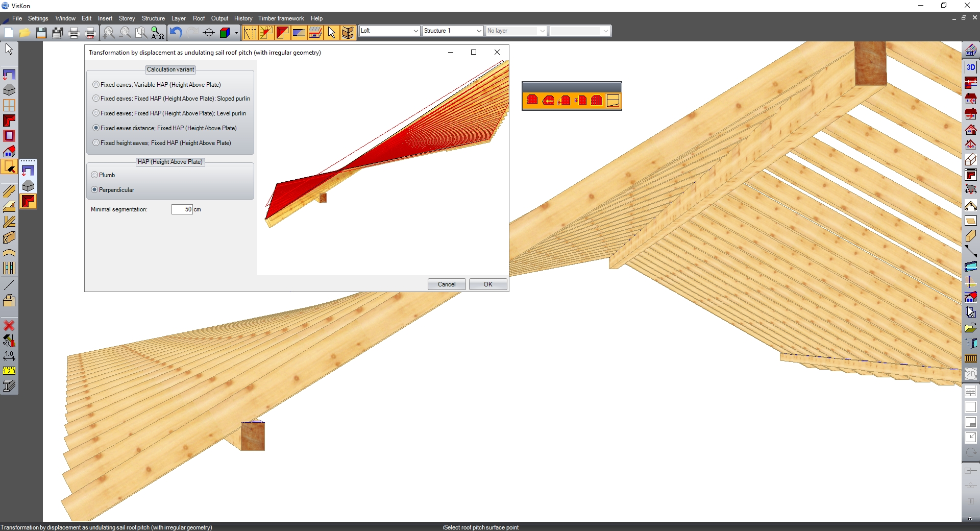Click OK to confirm transformation
The height and width of the screenshot is (531, 980).
click(x=488, y=284)
